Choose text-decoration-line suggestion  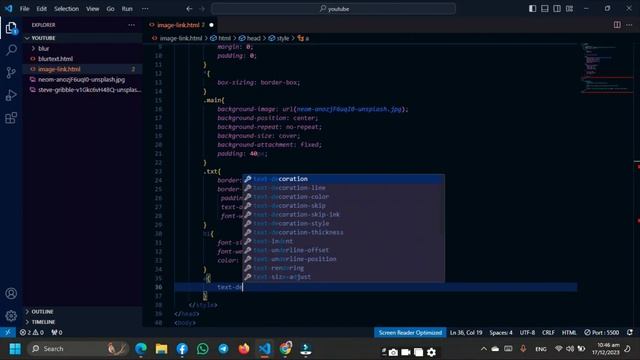(344, 188)
